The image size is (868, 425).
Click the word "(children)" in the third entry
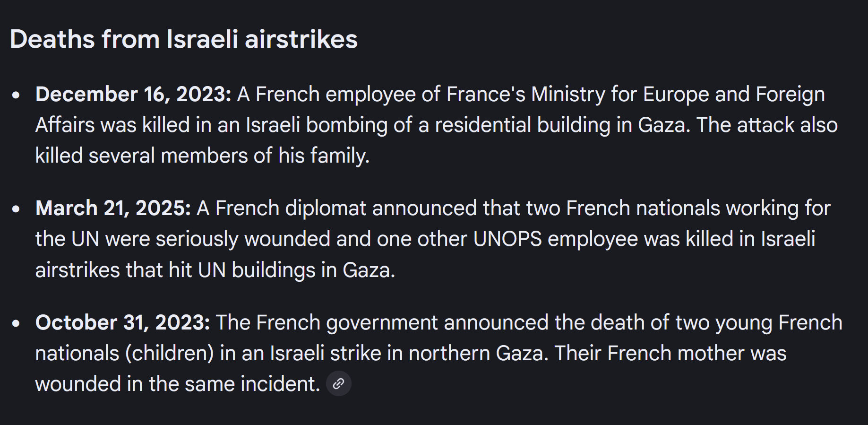point(170,354)
